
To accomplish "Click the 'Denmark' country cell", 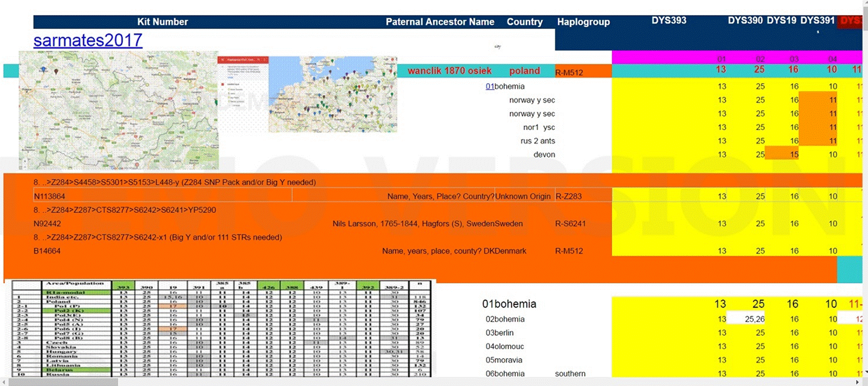I will click(511, 251).
